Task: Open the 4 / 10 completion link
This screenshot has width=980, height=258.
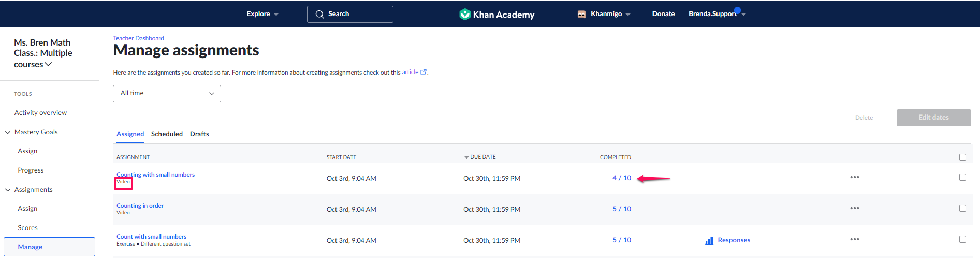Action: click(621, 178)
